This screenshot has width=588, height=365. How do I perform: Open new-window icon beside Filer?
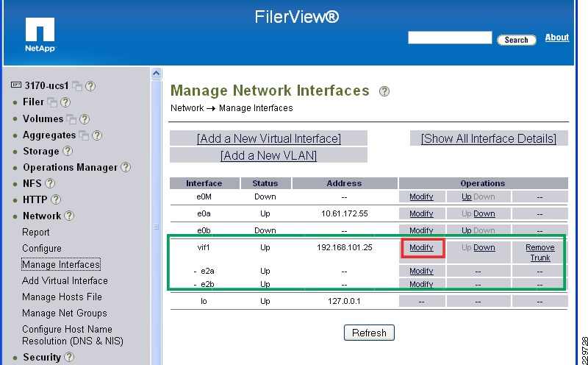pyautogui.click(x=52, y=102)
